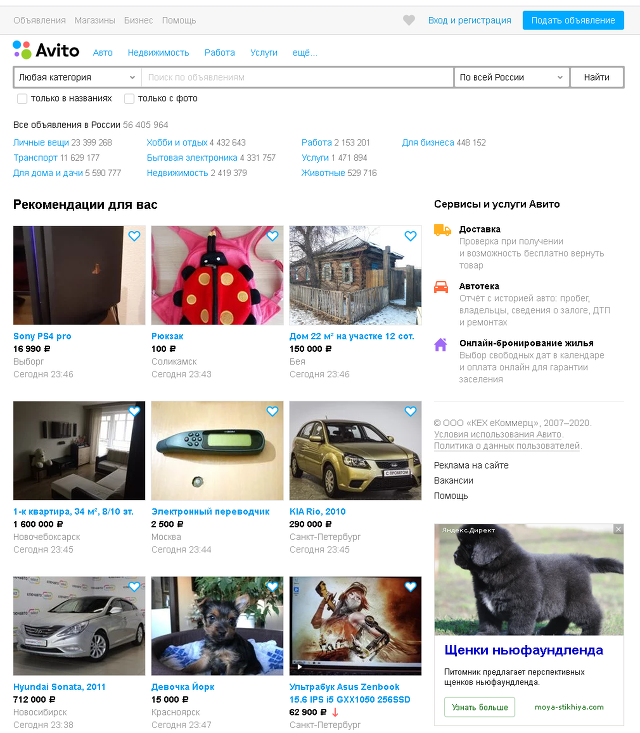Expand the 'ещё...' categories menu
Viewport: 640px width, 733px height.
[305, 53]
